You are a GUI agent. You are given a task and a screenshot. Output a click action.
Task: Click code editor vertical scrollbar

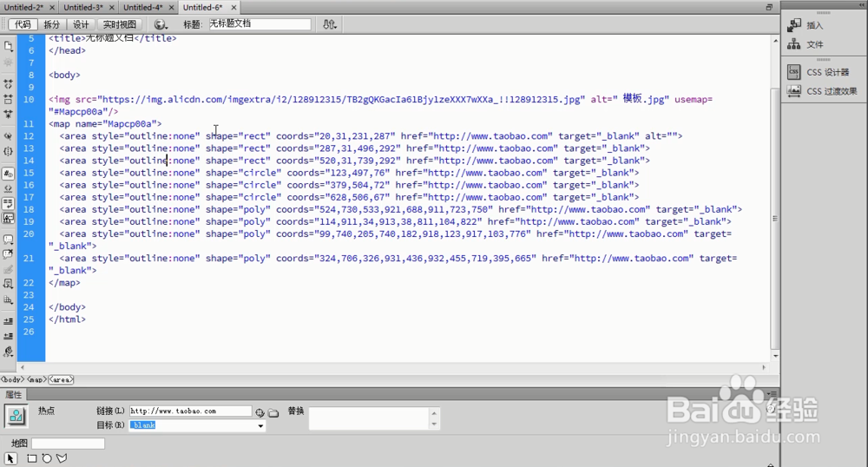(775, 219)
